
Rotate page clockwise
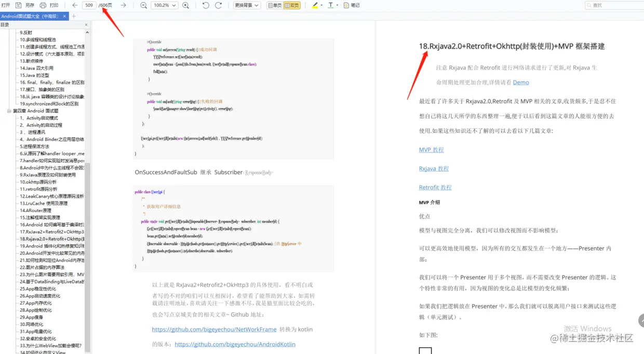(218, 5)
